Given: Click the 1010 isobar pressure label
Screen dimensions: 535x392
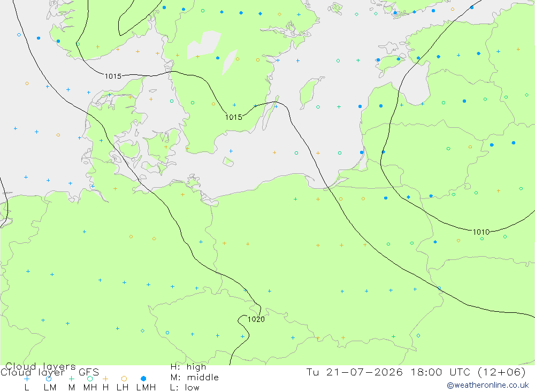Looking at the screenshot, I should point(481,232).
